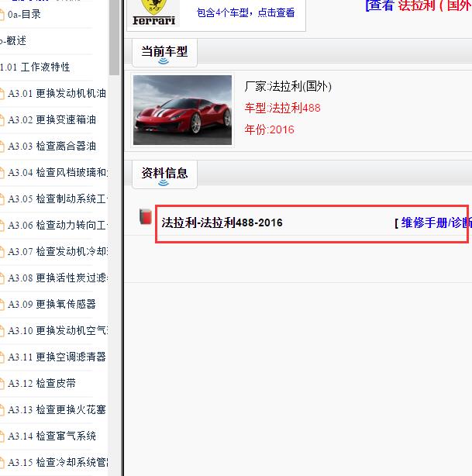Viewport: 472px width, 476px height.
Task: Open the 0a-目录 tree entry
Action: point(24,14)
